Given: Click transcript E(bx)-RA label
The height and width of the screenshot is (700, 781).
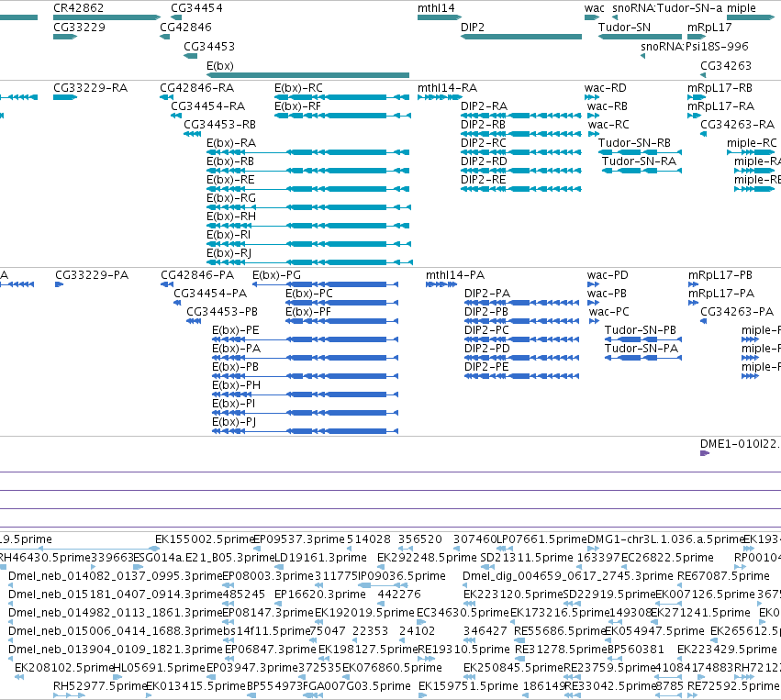Looking at the screenshot, I should [231, 143].
